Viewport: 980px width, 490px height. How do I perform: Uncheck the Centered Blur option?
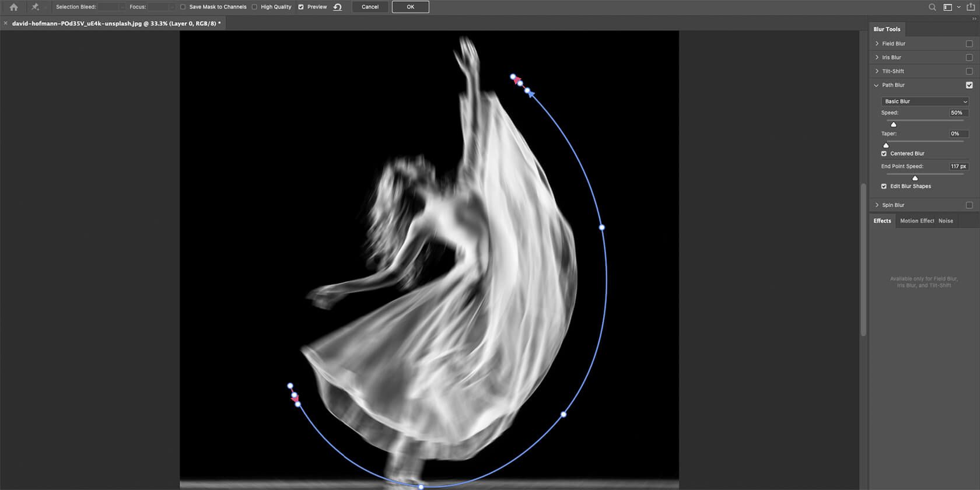pos(884,153)
